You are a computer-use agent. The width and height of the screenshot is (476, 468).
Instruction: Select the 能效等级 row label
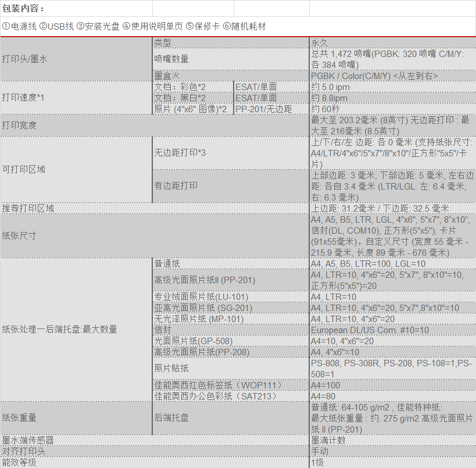tap(19, 462)
